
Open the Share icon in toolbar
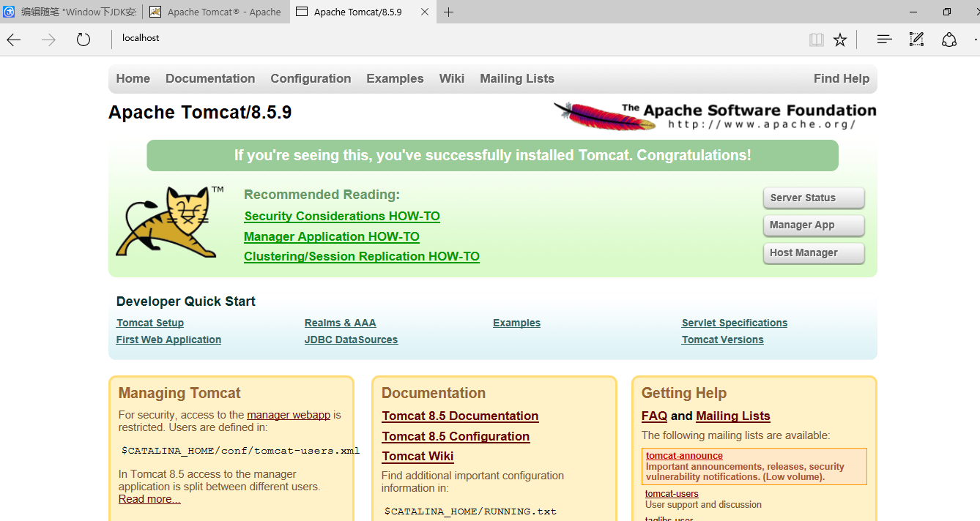pyautogui.click(x=949, y=40)
